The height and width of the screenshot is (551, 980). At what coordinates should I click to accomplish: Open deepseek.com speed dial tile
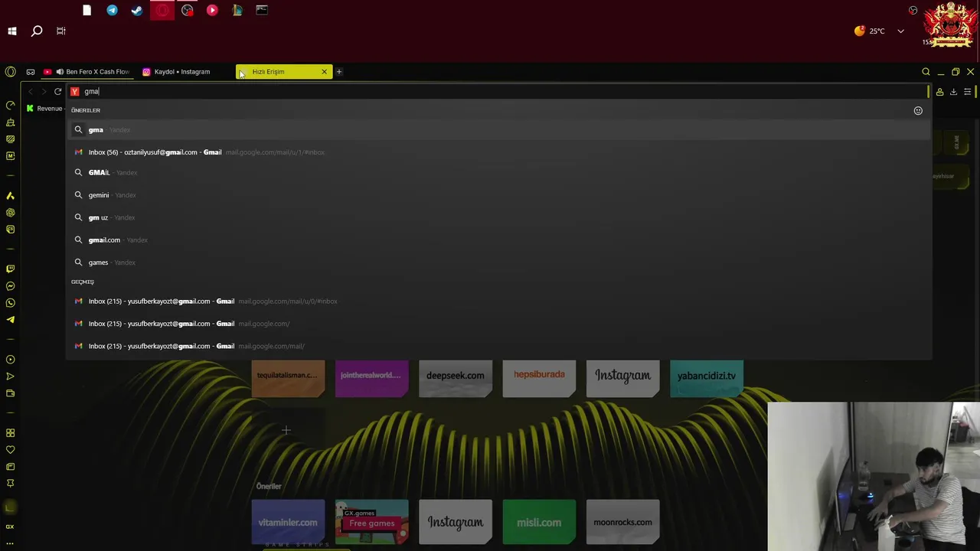(455, 378)
